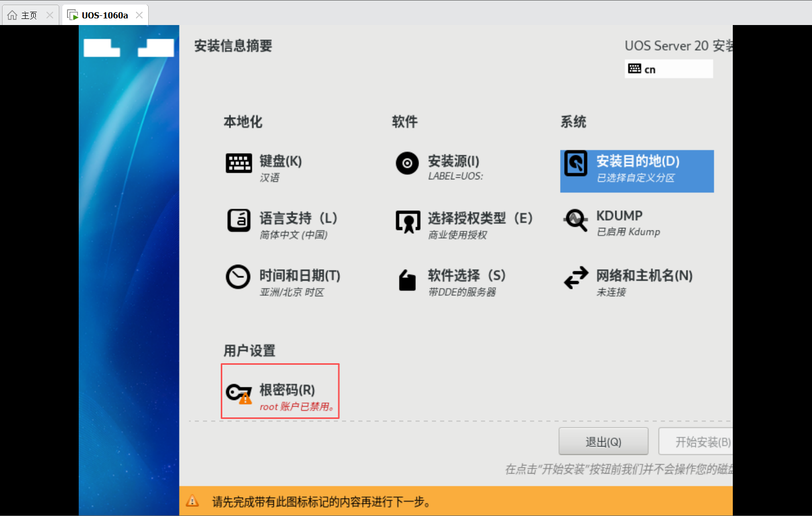The width and height of the screenshot is (812, 516).
Task: Click the 请先完成带有此图标标记的内容 warning message
Action: click(321, 502)
